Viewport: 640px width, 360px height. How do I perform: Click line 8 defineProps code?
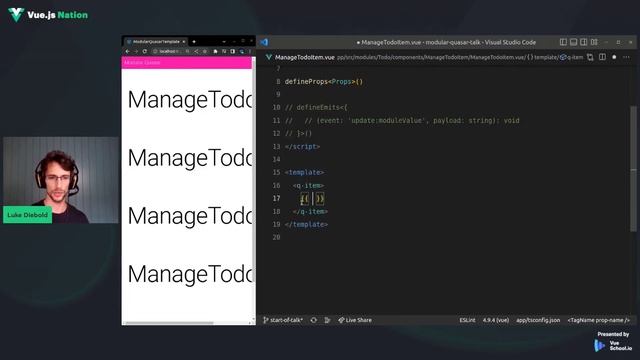(x=323, y=82)
